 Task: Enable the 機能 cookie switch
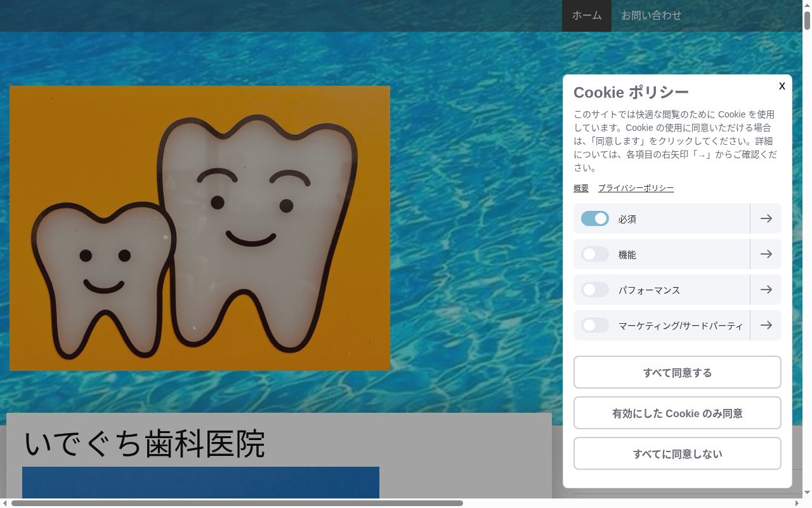coord(595,254)
